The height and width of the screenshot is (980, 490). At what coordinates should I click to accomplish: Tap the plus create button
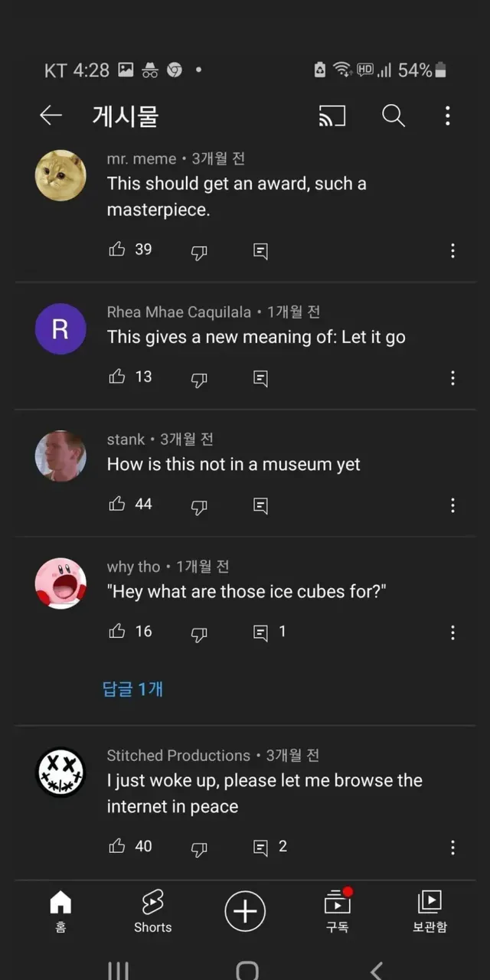pyautogui.click(x=245, y=912)
